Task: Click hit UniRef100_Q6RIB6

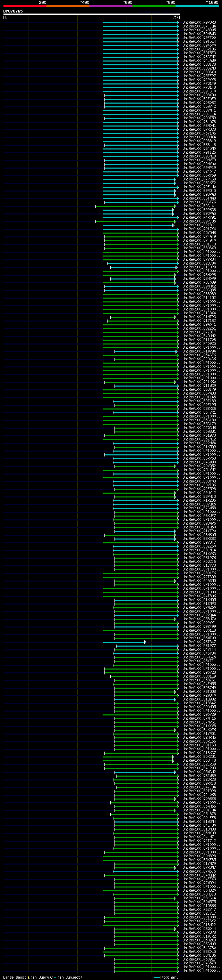Action: pos(199,49)
